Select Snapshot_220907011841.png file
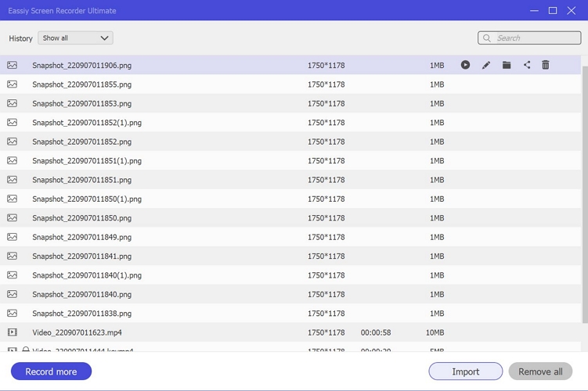Image resolution: width=588 pixels, height=391 pixels. pyautogui.click(x=82, y=256)
